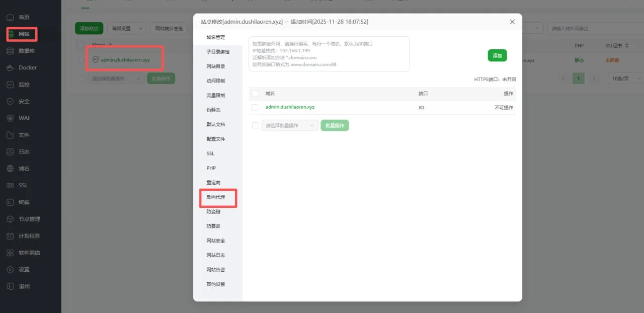644x313 pixels.
Task: Toggle the select-all checkbox in the domain table header
Action: point(255,94)
